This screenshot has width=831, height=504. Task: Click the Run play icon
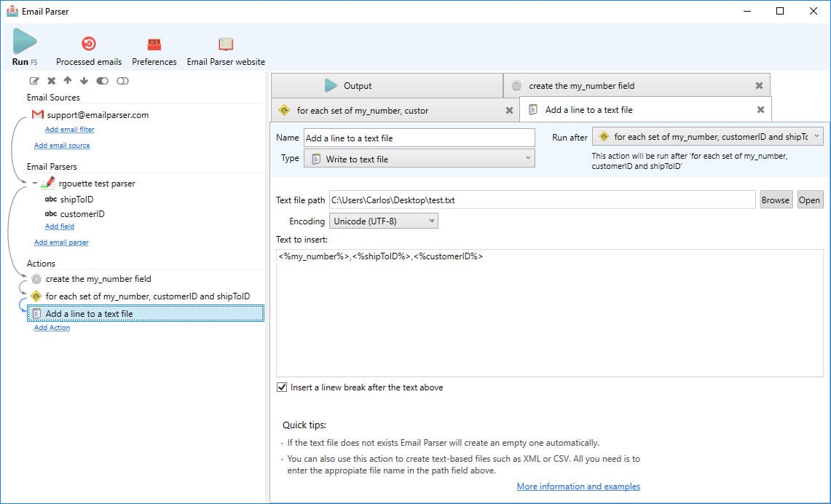(24, 42)
